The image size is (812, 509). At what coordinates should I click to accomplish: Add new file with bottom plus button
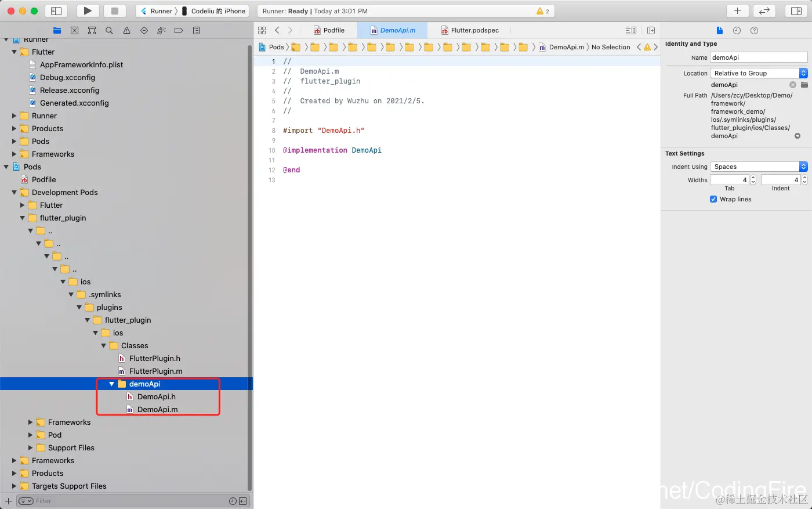click(x=8, y=501)
